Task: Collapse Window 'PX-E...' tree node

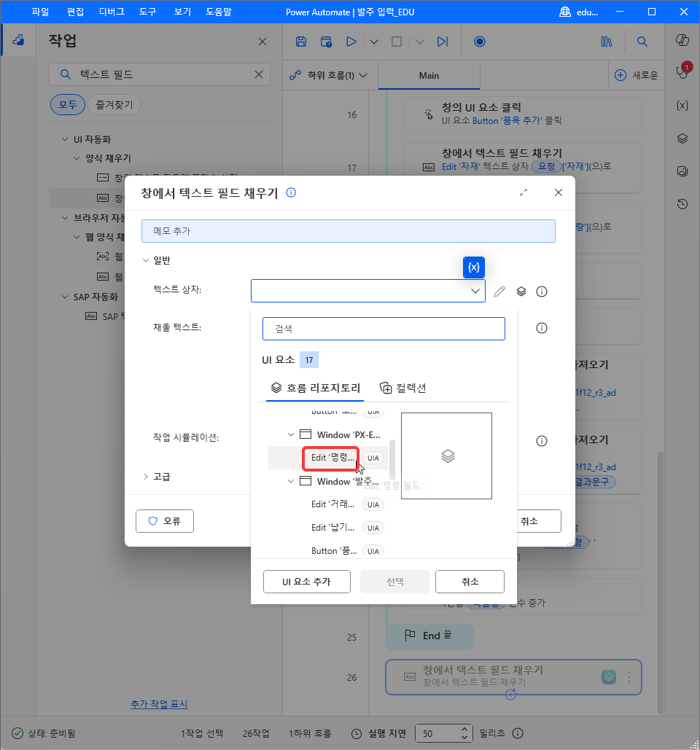Action: tap(290, 434)
